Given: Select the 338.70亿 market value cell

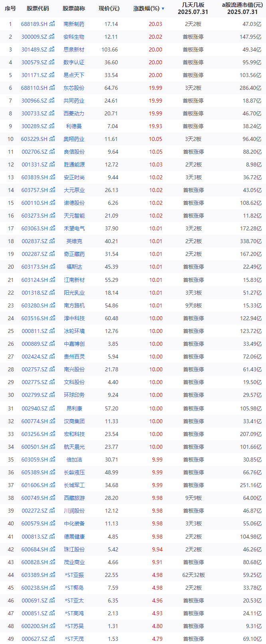Looking at the screenshot, I should pos(251,241).
